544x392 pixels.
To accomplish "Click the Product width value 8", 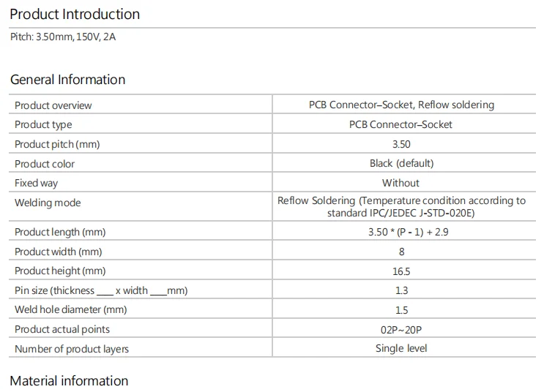I will click(x=400, y=252).
